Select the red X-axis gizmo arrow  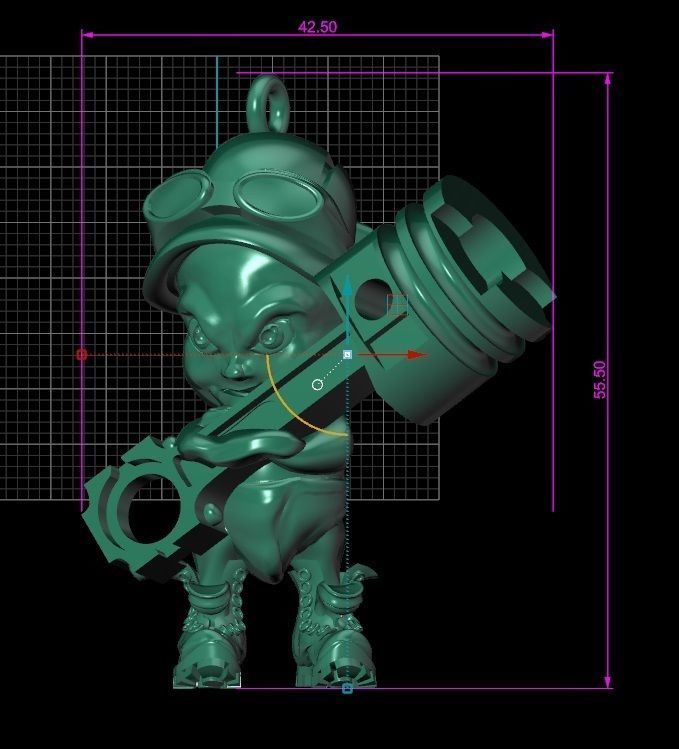click(393, 354)
